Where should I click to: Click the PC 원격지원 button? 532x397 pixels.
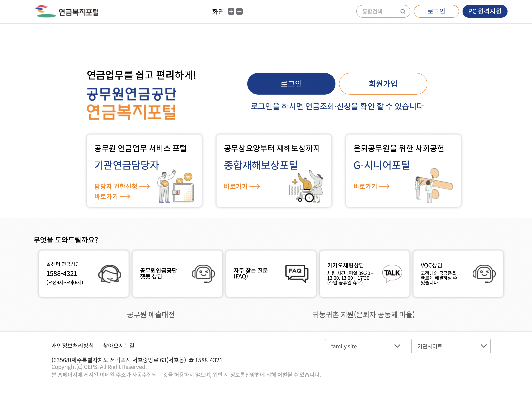[485, 11]
